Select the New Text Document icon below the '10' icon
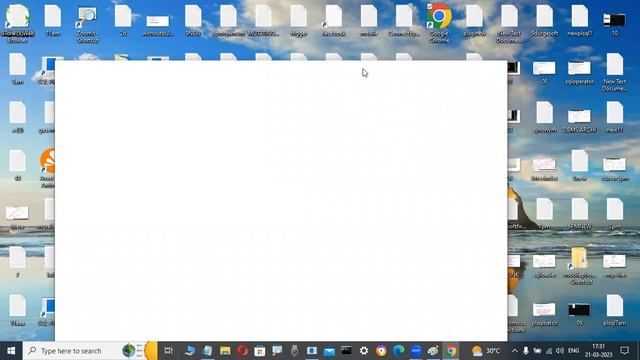This screenshot has height=360, width=640. (615, 72)
